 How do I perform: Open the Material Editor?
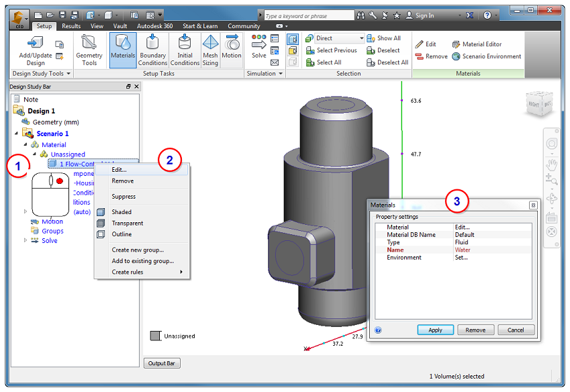tap(477, 44)
